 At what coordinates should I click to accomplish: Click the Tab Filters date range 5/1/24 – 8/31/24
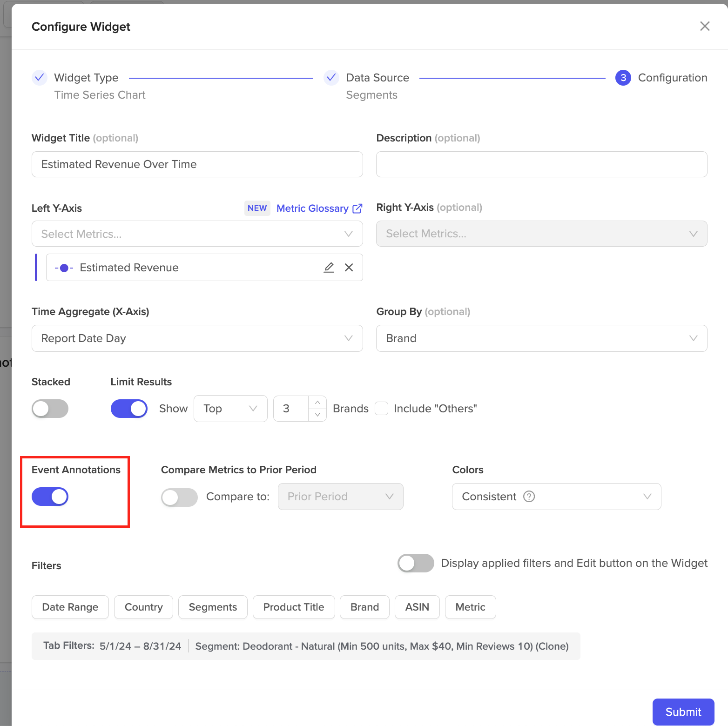tap(140, 646)
